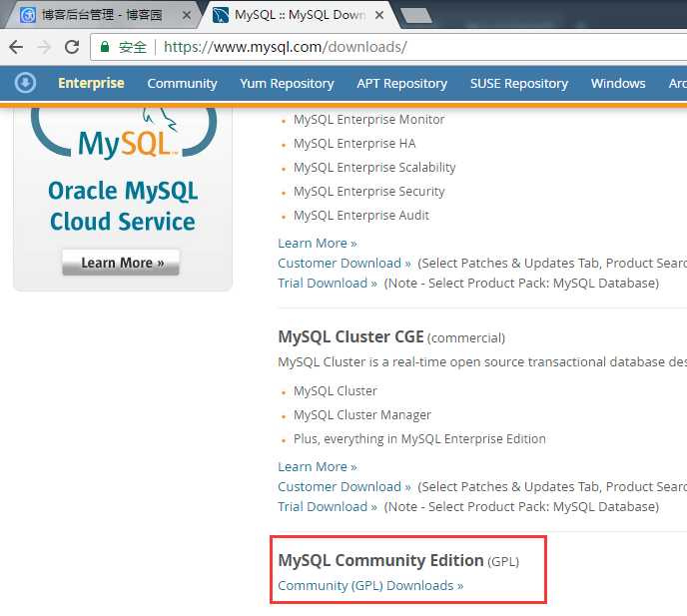Click the MySQL Enterprise HA item
Image resolution: width=687 pixels, height=616 pixels.
(354, 143)
